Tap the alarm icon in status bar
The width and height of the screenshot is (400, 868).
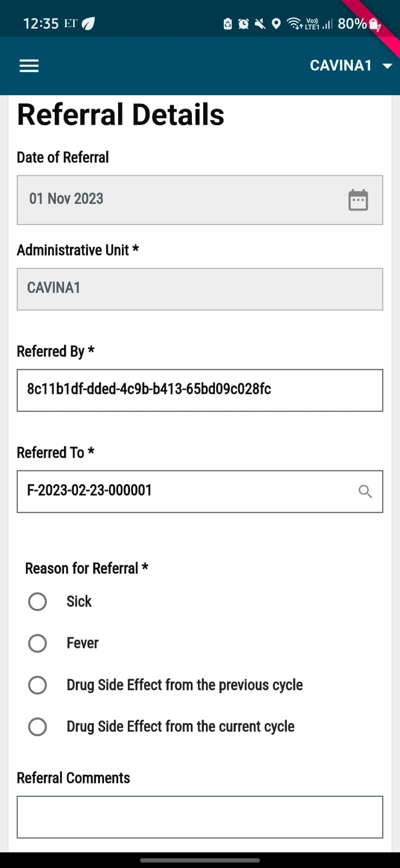244,24
